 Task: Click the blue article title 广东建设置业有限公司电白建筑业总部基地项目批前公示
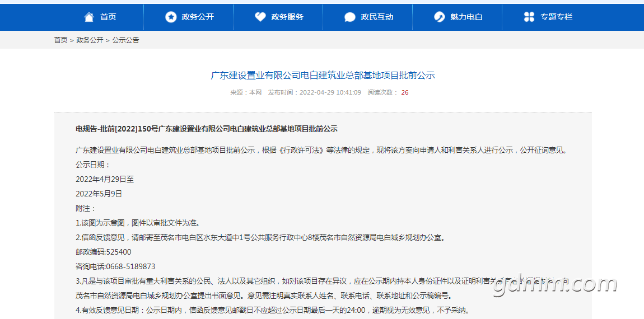click(x=323, y=75)
